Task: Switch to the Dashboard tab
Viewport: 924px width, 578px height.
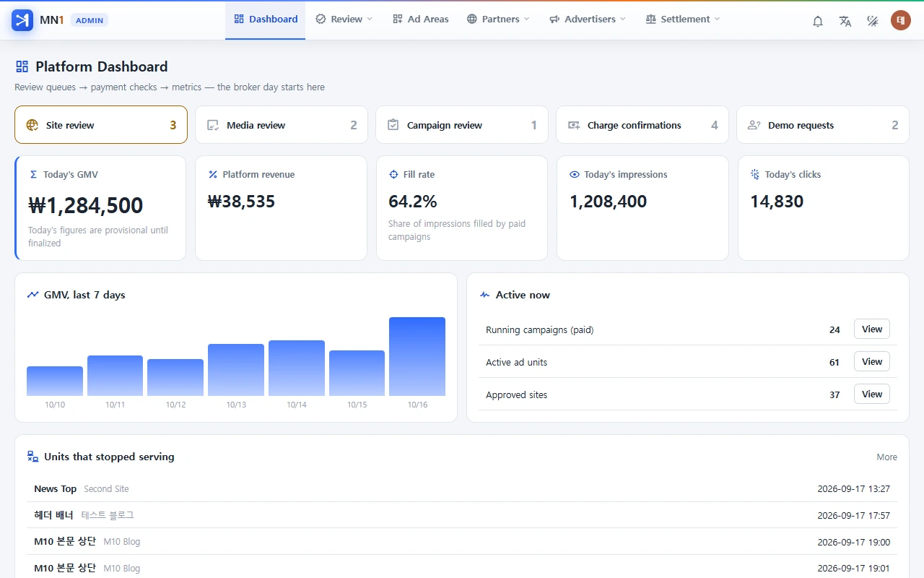Action: [266, 20]
